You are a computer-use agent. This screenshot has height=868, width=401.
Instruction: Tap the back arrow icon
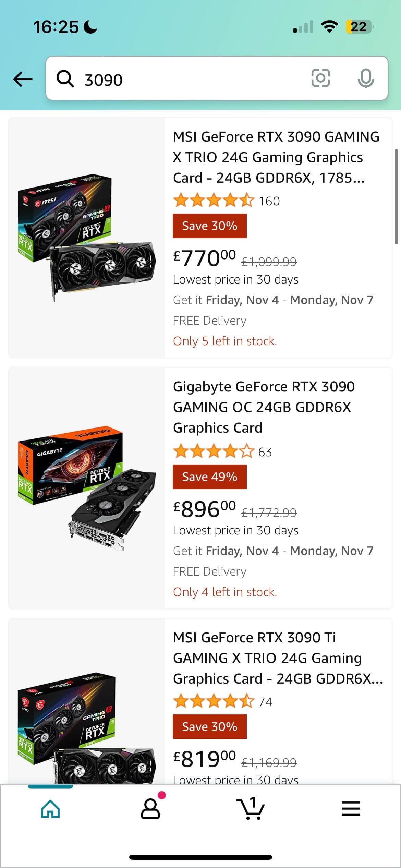[x=23, y=79]
